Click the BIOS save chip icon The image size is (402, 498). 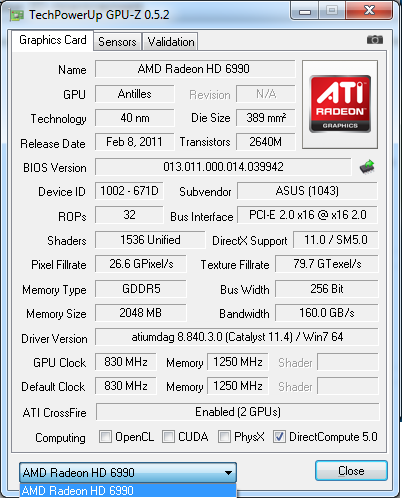(367, 167)
